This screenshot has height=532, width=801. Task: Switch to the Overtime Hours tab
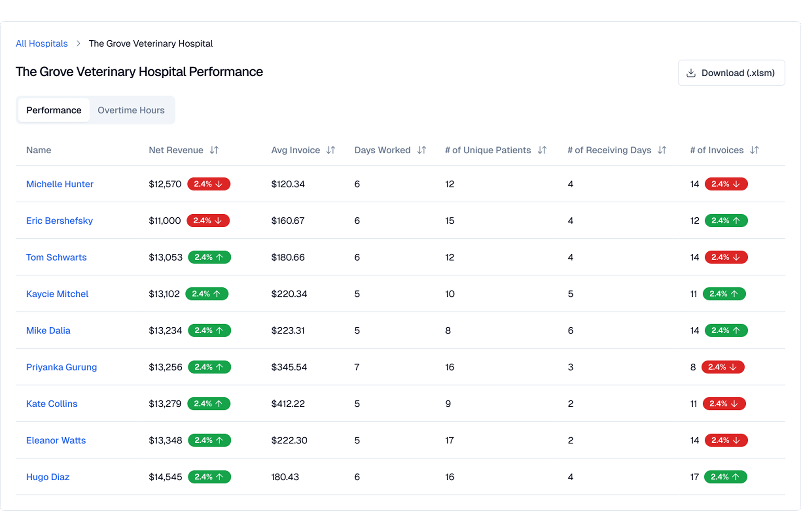[x=131, y=110]
